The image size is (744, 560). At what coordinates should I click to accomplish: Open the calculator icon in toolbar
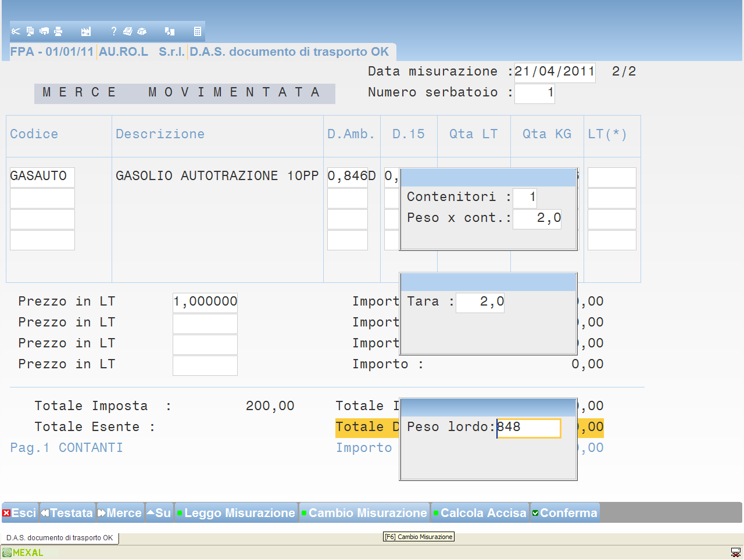[x=198, y=31]
